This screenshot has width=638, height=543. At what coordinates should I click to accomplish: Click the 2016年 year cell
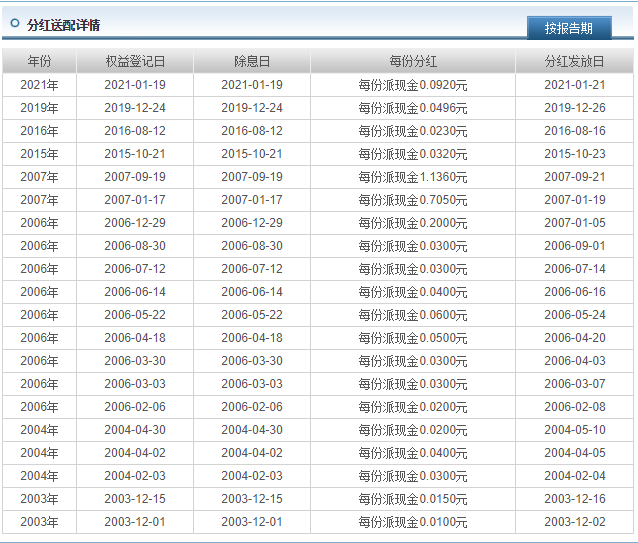[39, 131]
